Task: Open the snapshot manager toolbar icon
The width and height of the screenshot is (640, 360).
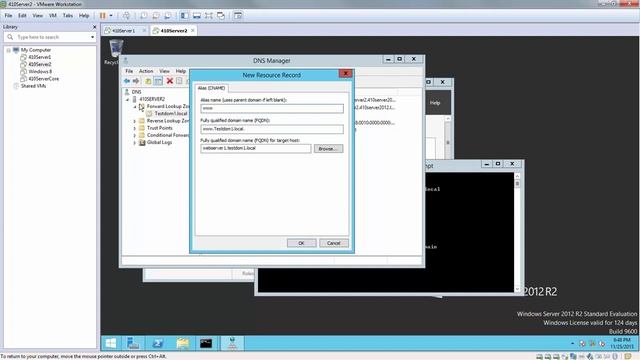Action: [x=167, y=16]
